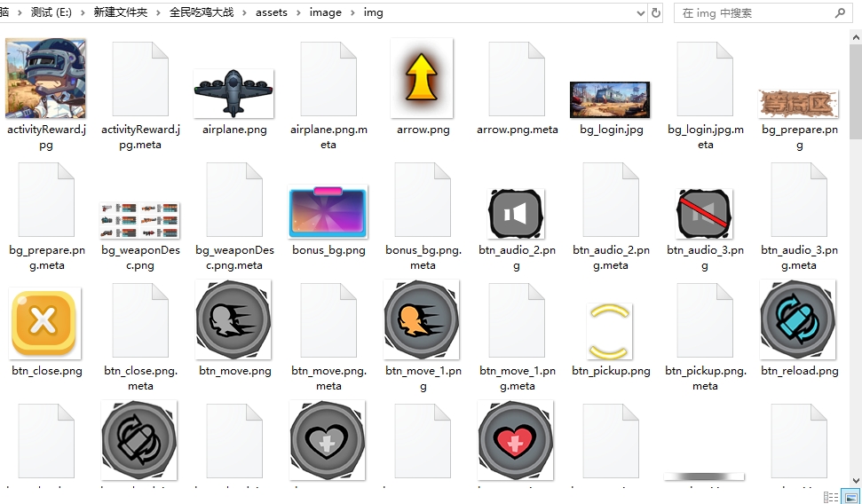
Task: Navigate to the 全民吃鸡大战 breadcrumb folder
Action: (x=202, y=13)
